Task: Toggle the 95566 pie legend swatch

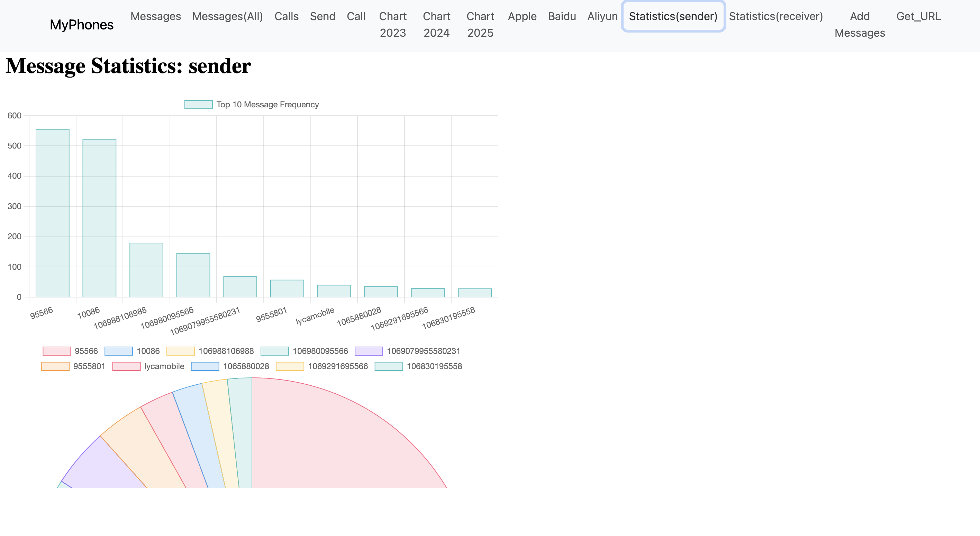Action: 57,351
